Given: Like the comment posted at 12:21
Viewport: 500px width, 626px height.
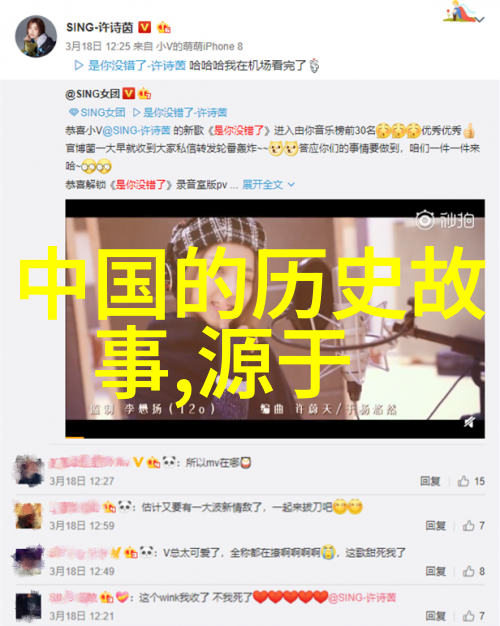Looking at the screenshot, I should [474, 616].
